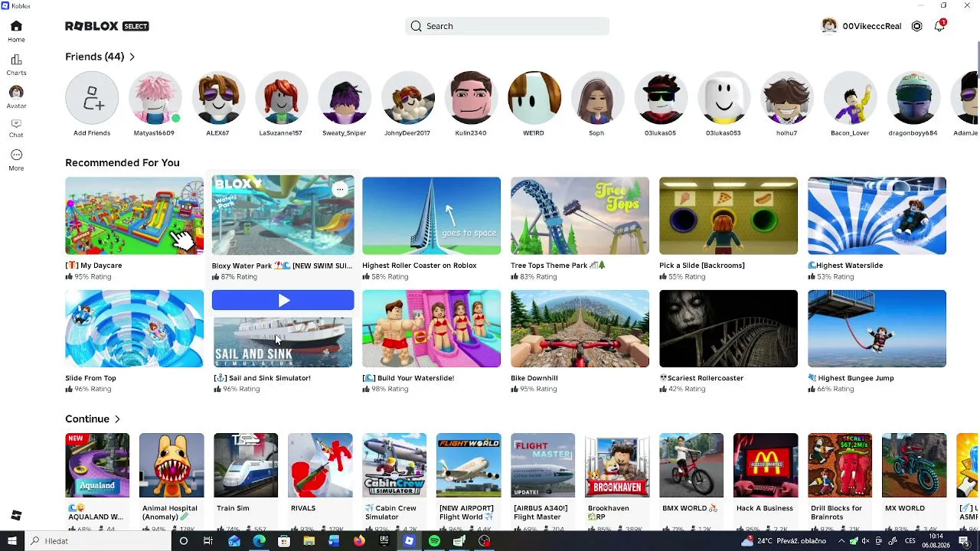Continue playing RIVALS
Viewport: 980px width, 551px height.
click(x=320, y=465)
